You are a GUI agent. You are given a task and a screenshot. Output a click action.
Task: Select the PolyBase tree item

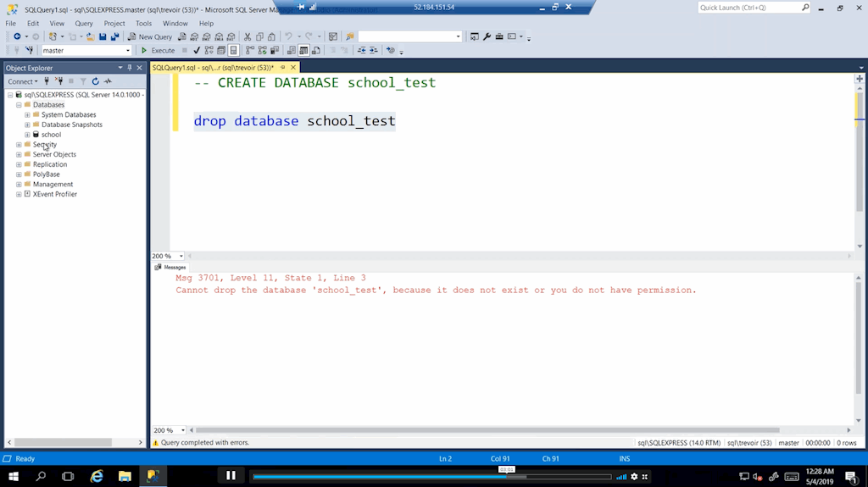[46, 174]
